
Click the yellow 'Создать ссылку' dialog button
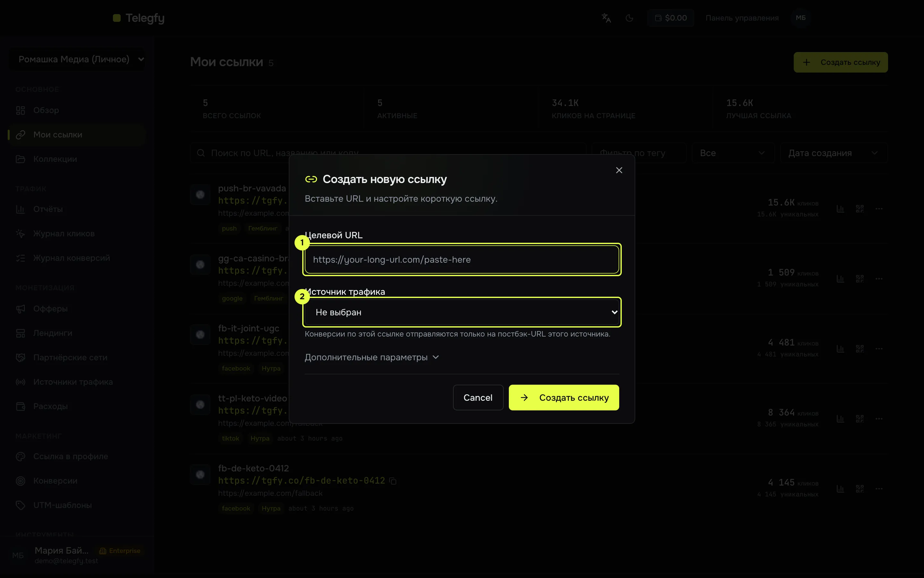pyautogui.click(x=564, y=398)
